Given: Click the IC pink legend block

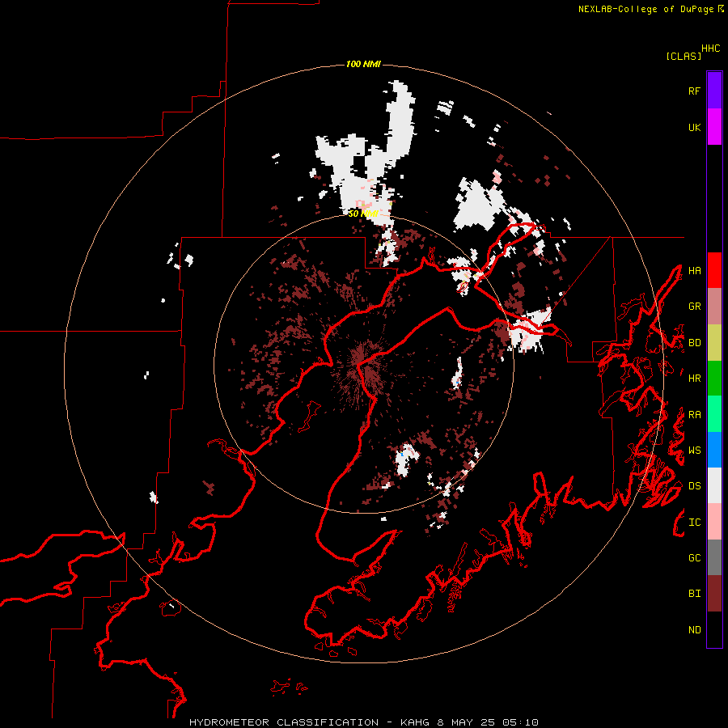Looking at the screenshot, I should pyautogui.click(x=714, y=522).
